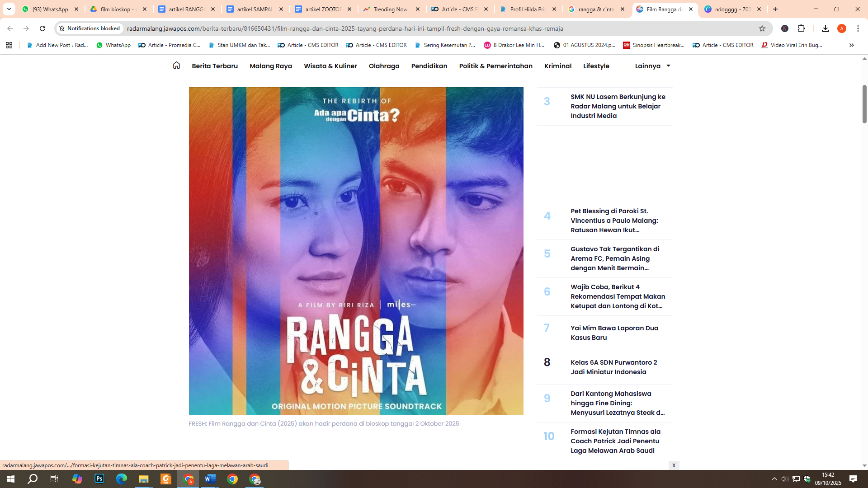Viewport: 868px width, 488px height.
Task: Close the ndogggg tab
Action: 759,9
